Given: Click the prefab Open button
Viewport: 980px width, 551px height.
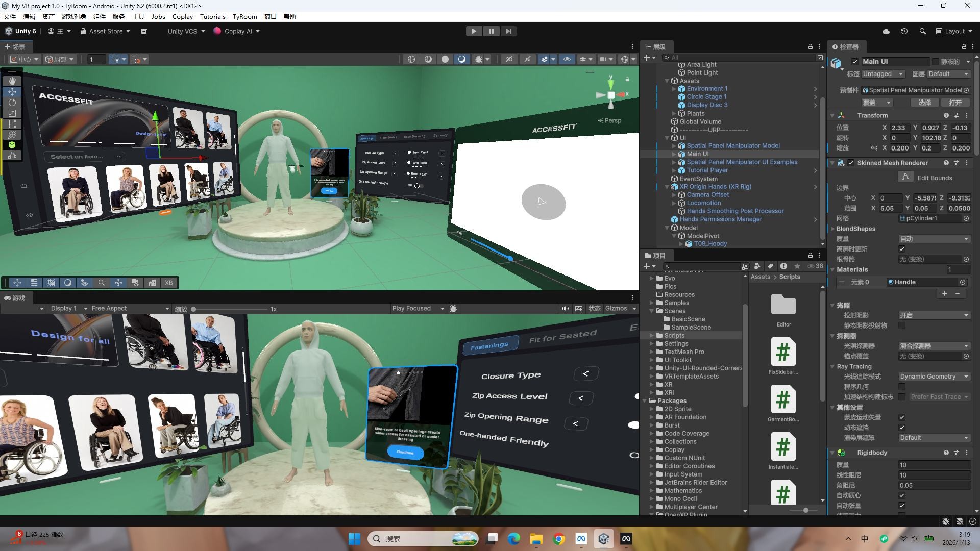Looking at the screenshot, I should (955, 103).
